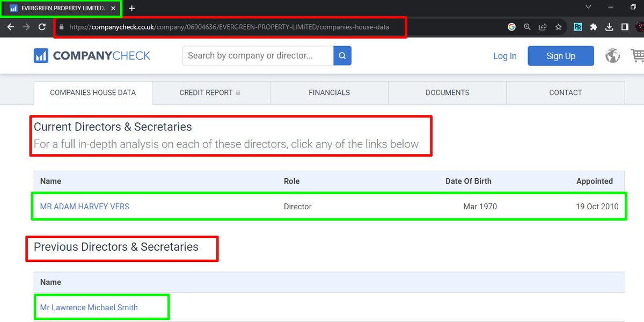Open Mr Adam Harvey Vers director link
This screenshot has width=644, height=322.
(85, 207)
